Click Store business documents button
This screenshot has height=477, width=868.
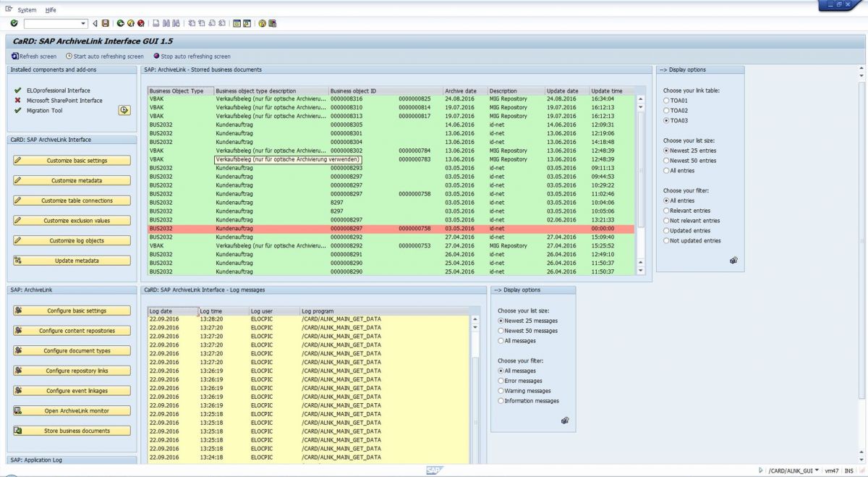72,431
